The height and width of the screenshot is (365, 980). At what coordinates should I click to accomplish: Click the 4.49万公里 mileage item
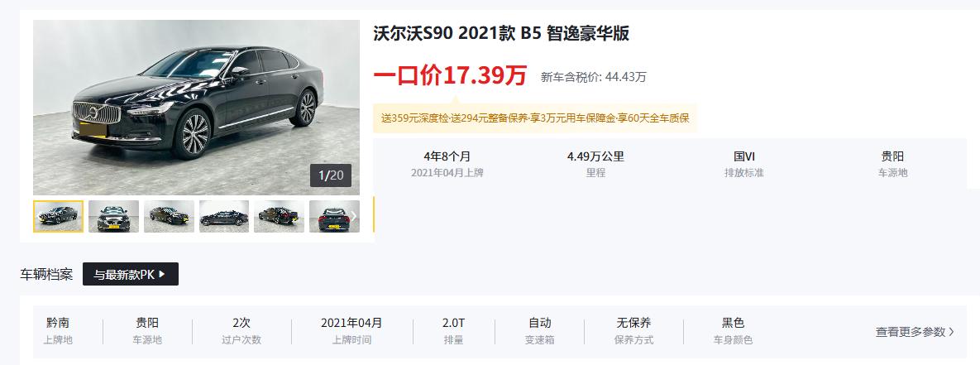click(595, 164)
